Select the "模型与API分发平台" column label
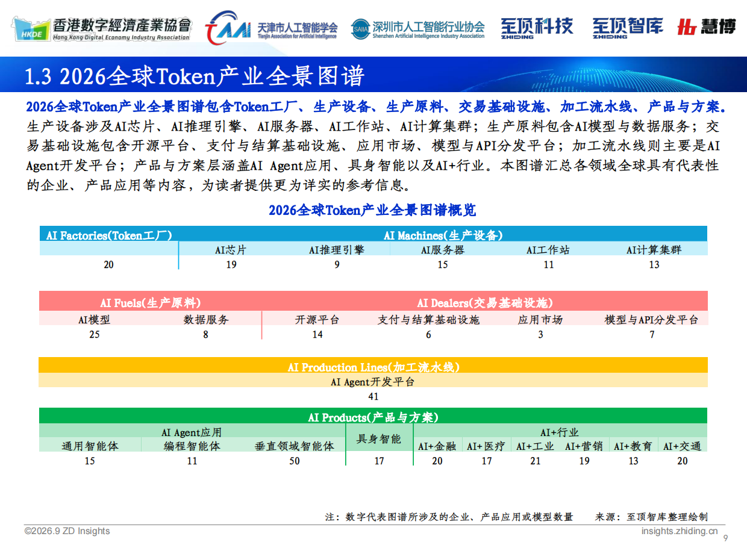 (652, 320)
